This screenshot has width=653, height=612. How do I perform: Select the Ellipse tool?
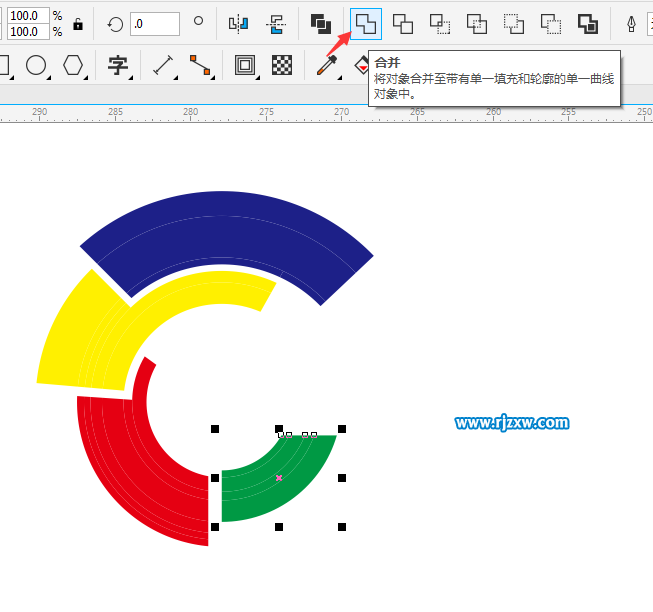coord(36,66)
